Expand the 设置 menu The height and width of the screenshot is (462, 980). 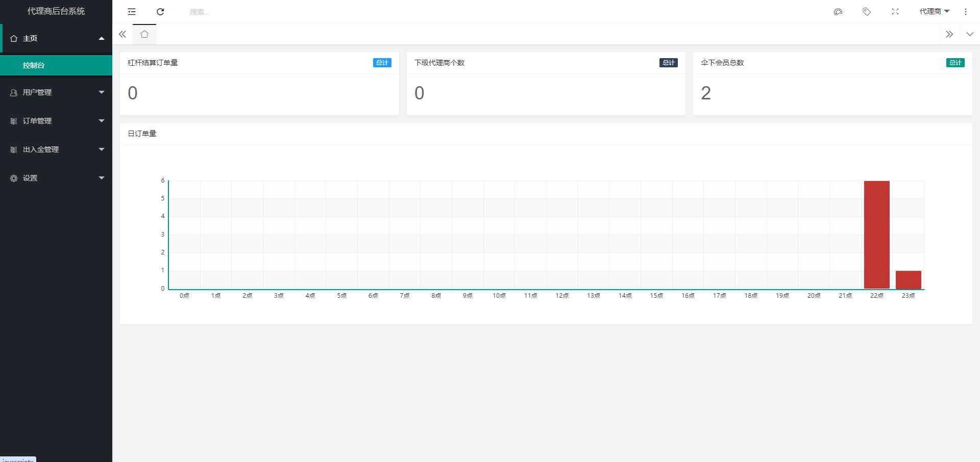click(x=56, y=178)
